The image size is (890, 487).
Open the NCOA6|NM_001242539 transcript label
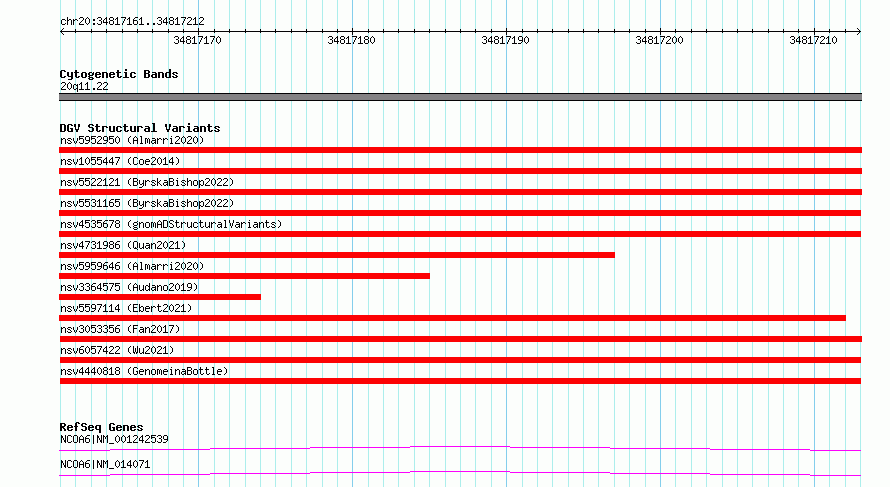pos(114,439)
